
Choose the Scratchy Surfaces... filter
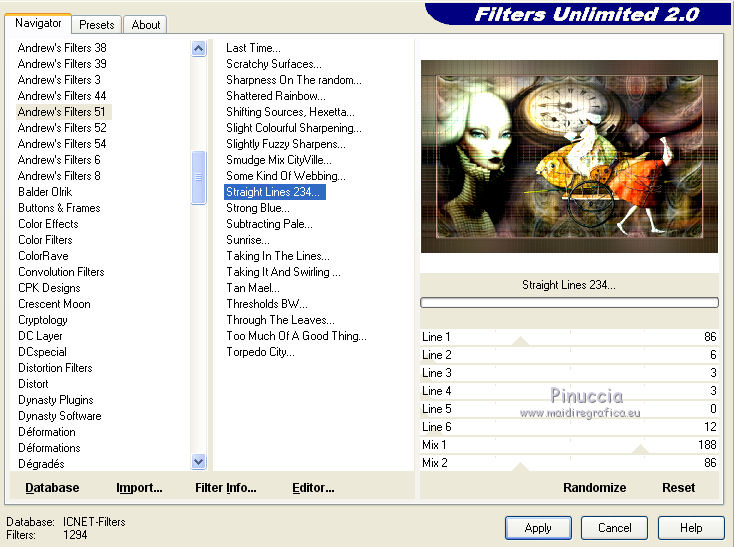273,64
